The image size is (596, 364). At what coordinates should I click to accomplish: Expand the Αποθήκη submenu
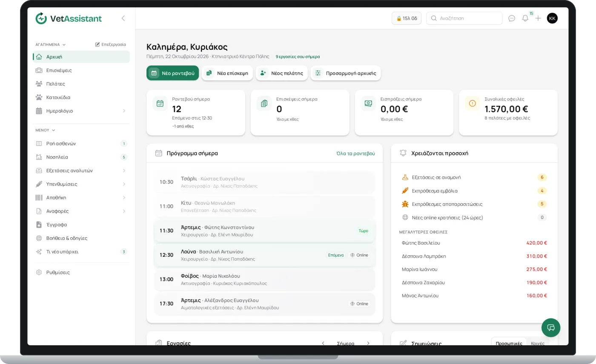tap(124, 198)
